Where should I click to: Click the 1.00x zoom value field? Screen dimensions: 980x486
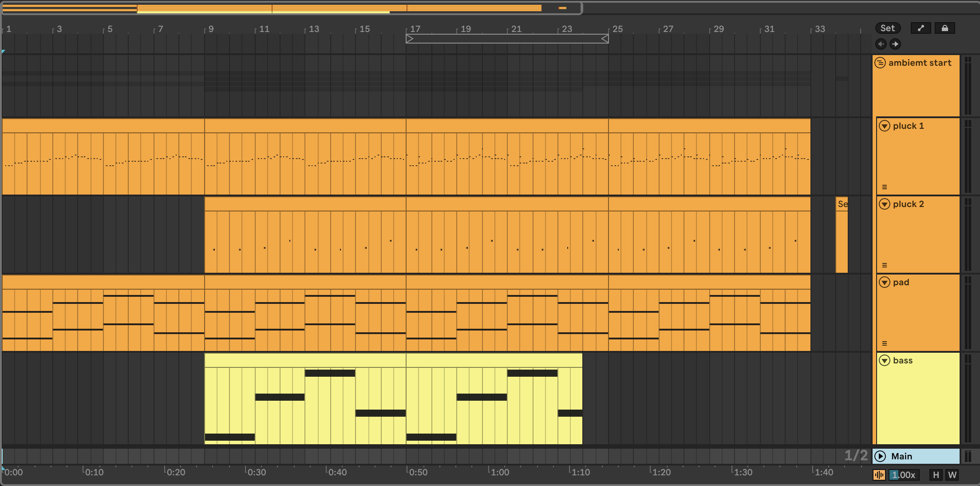point(904,475)
